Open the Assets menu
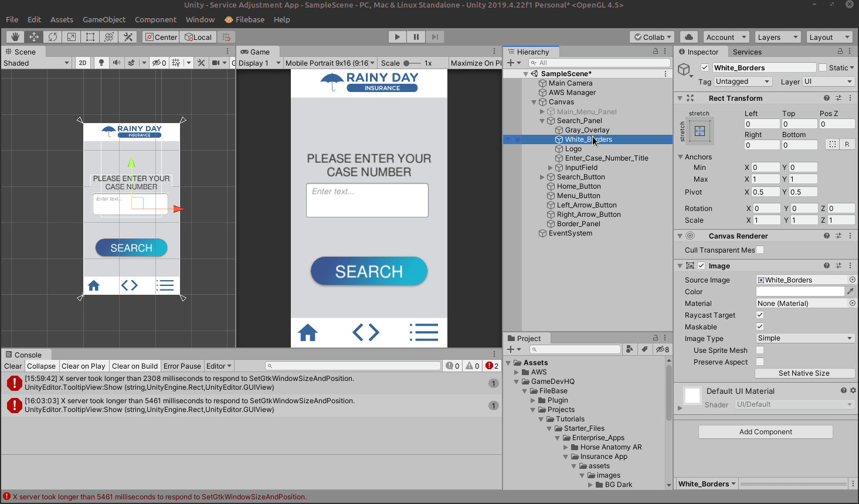Image resolution: width=859 pixels, height=504 pixels. (62, 19)
